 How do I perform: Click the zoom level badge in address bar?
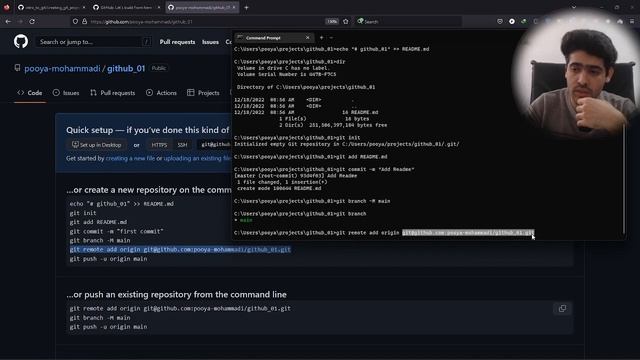pyautogui.click(x=332, y=21)
